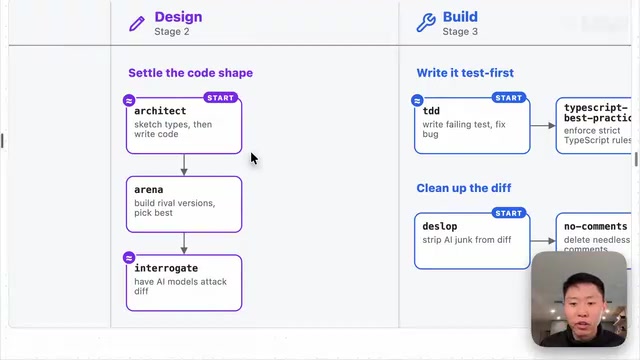Click the START badge on architect card
The width and height of the screenshot is (640, 360).
pos(220,98)
